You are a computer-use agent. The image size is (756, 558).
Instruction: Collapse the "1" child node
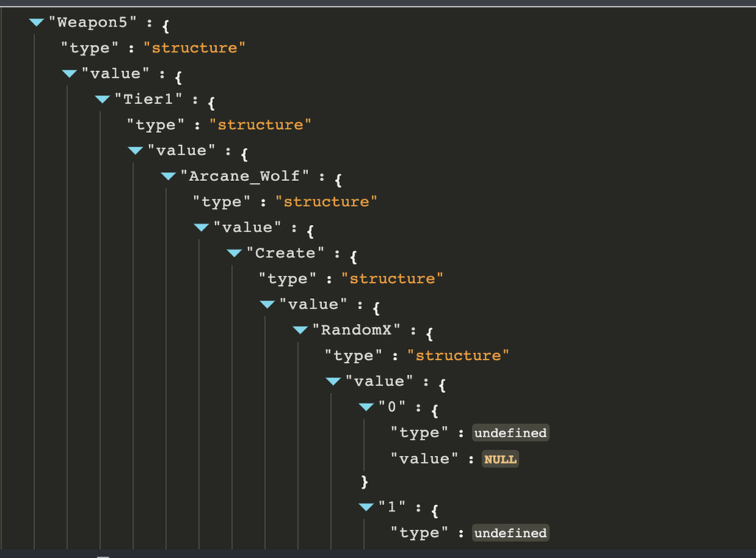pyautogui.click(x=365, y=506)
